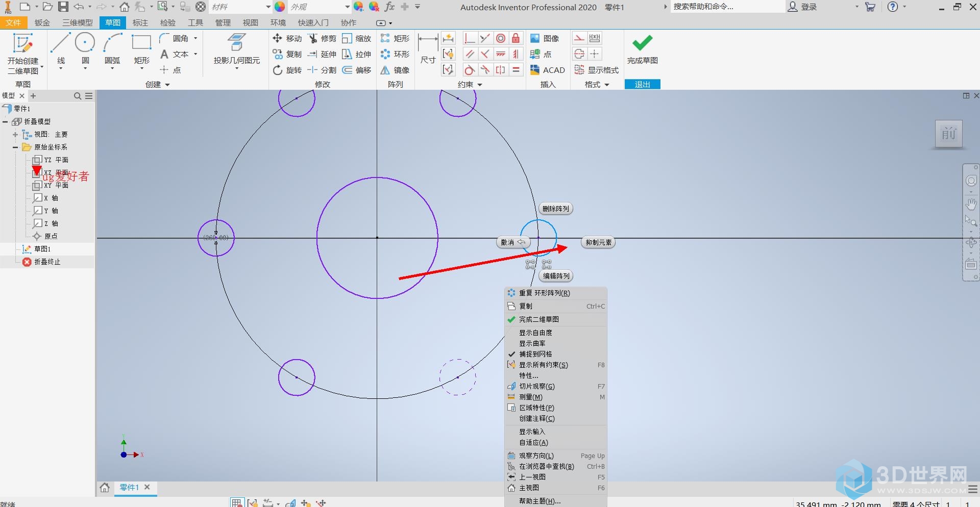Select the Scale (缩放) tool
980x507 pixels.
coord(357,38)
